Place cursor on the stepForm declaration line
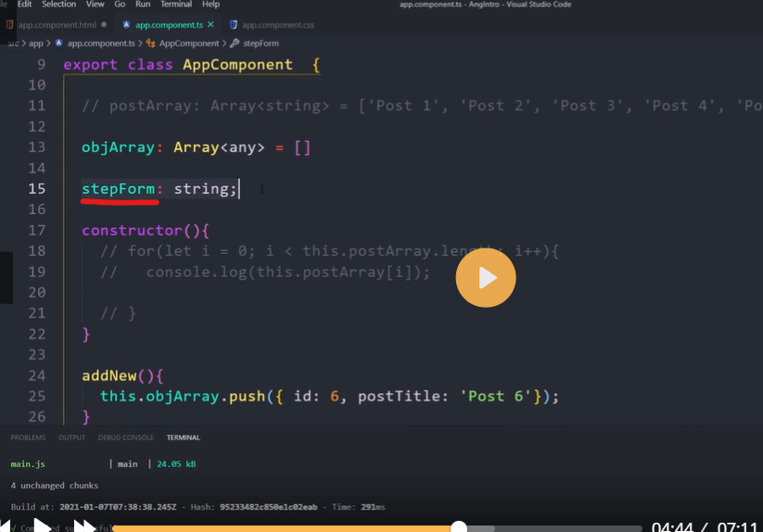The width and height of the screenshot is (763, 532). pyautogui.click(x=371, y=189)
